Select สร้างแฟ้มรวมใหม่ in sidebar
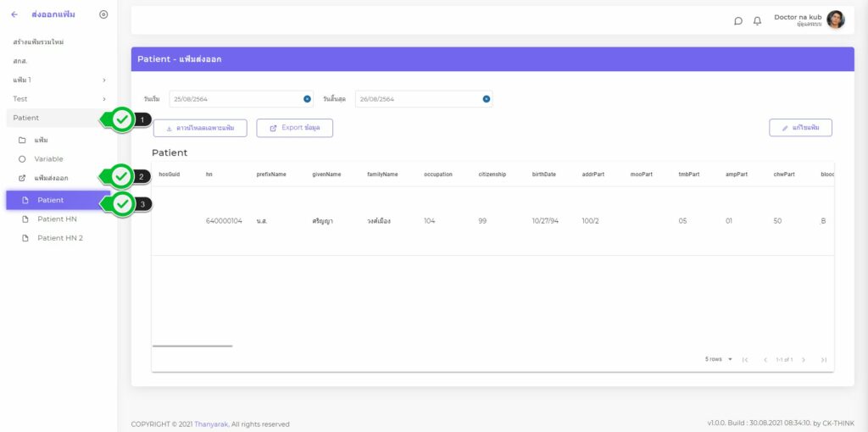Image resolution: width=868 pixels, height=432 pixels. click(38, 42)
